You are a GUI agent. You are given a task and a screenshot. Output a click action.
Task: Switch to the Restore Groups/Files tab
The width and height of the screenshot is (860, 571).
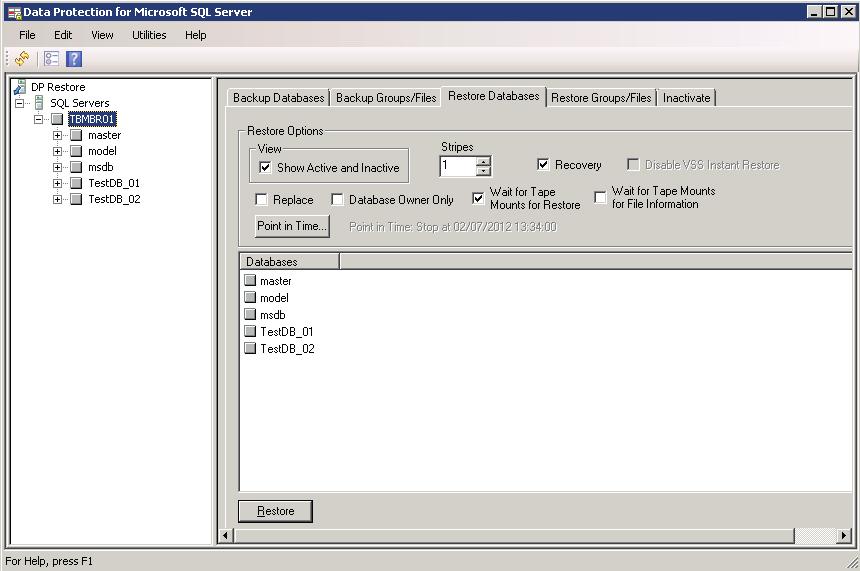point(601,98)
